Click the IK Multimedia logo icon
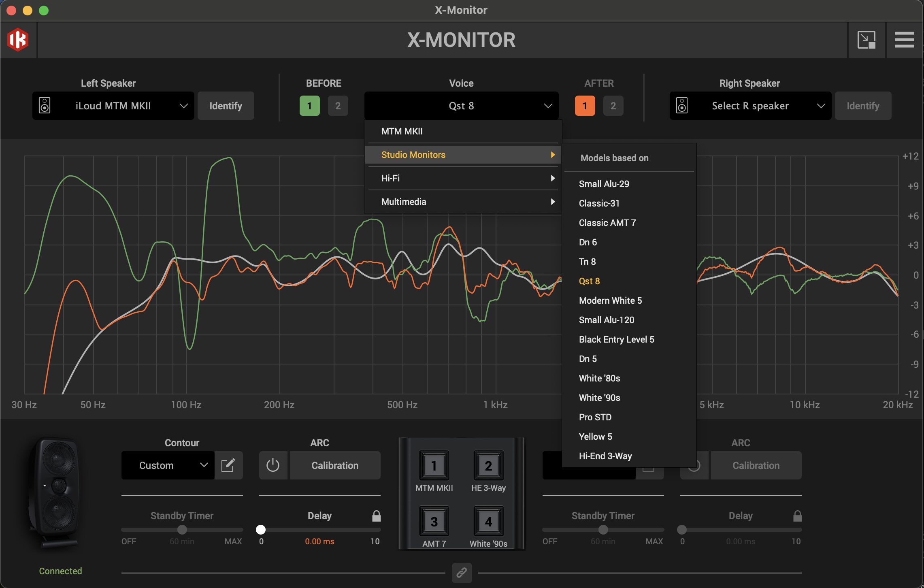924x588 pixels. [x=18, y=40]
